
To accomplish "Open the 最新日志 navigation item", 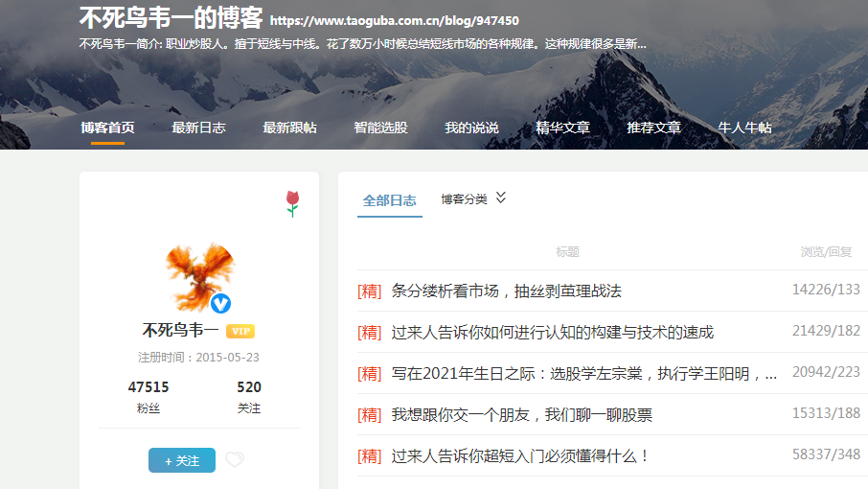I will tap(198, 128).
